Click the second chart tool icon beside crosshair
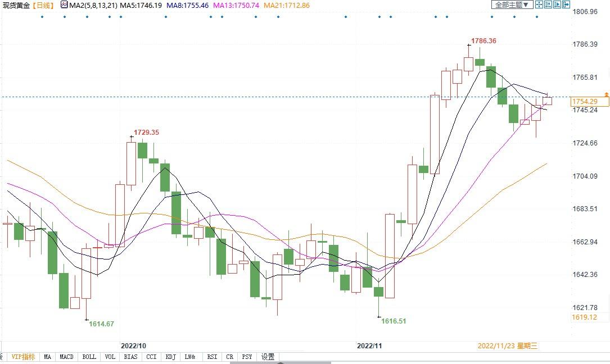Screen dimensions: 610x364 coord(548,4)
